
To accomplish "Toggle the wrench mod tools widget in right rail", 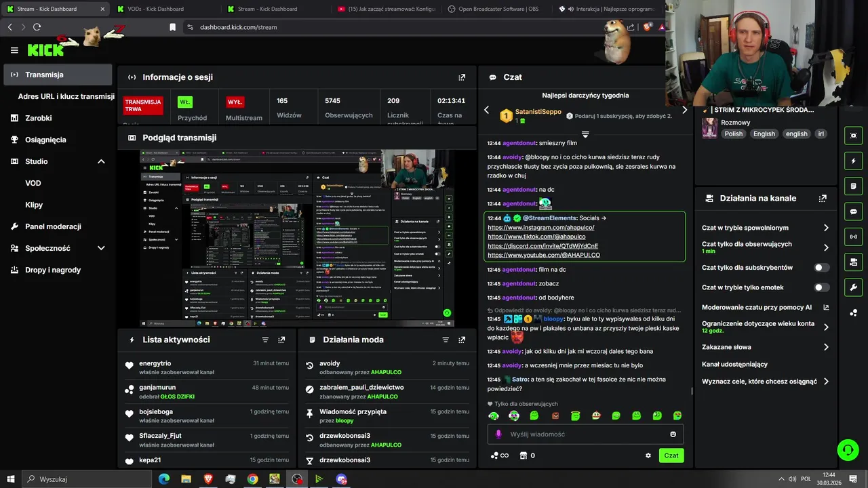I will coord(853,287).
